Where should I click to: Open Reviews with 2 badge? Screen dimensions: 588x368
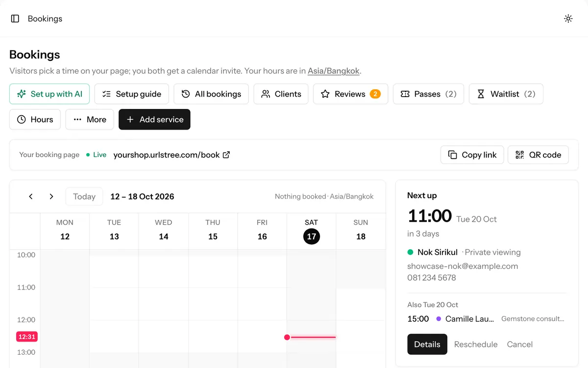[351, 94]
